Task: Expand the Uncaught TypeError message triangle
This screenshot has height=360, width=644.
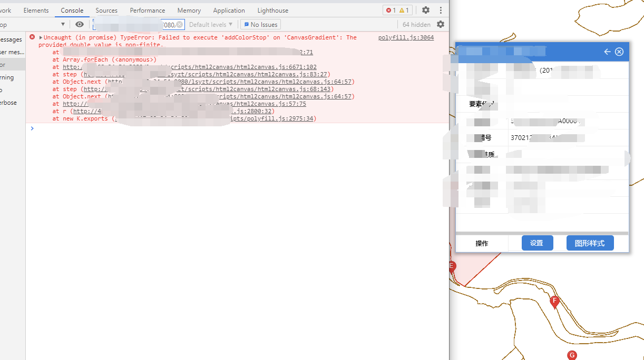Action: coord(41,37)
